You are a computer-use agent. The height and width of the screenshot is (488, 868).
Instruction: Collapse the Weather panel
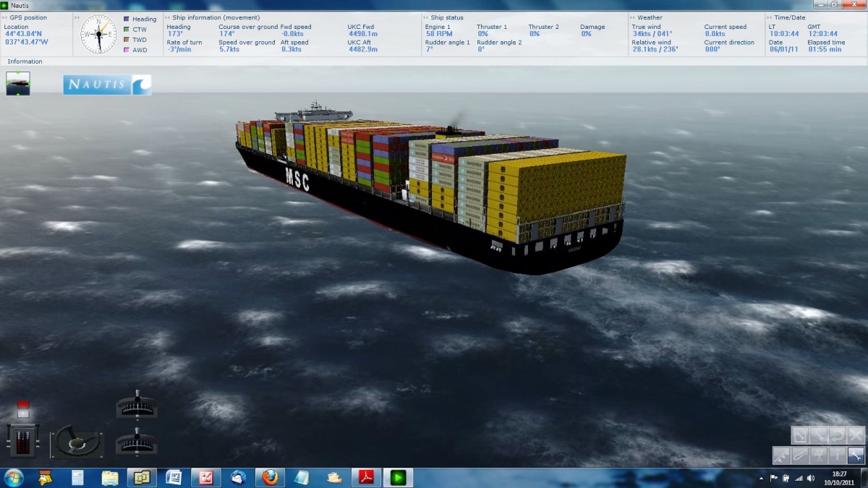[x=633, y=17]
